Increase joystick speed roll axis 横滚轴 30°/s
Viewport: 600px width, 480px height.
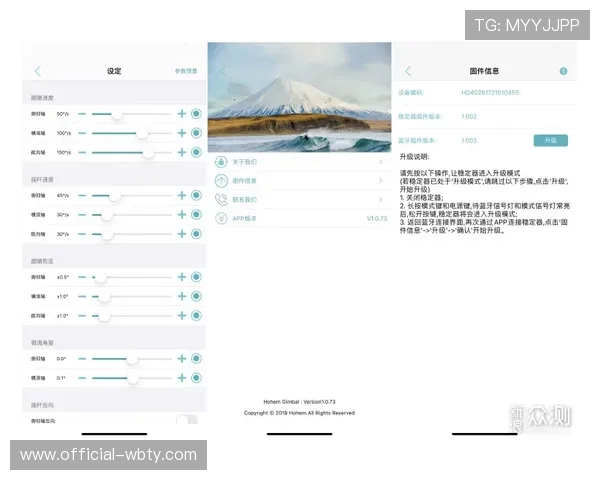[182, 215]
